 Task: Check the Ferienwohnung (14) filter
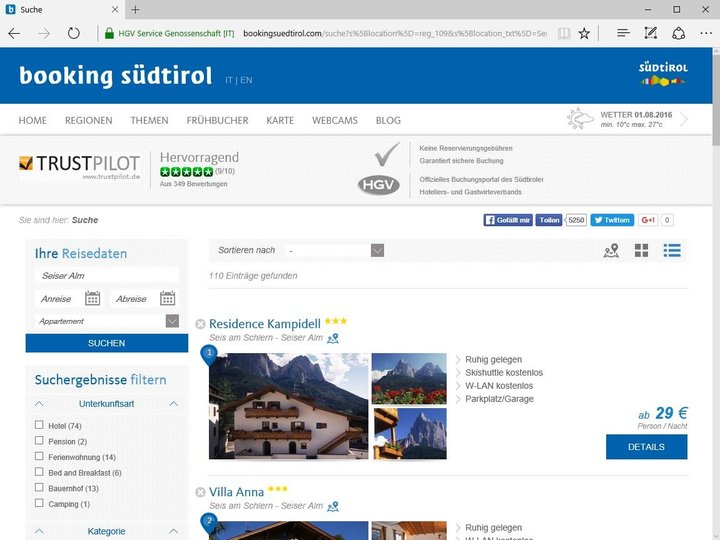point(39,456)
